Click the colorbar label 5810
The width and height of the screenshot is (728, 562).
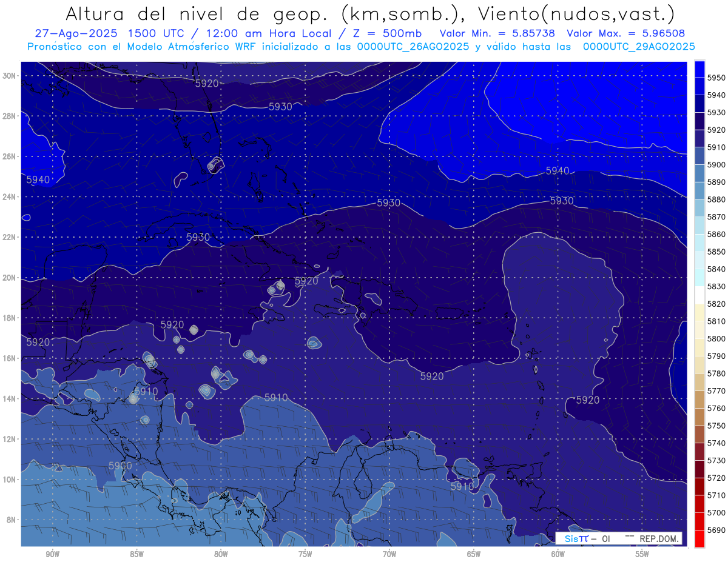pos(716,321)
